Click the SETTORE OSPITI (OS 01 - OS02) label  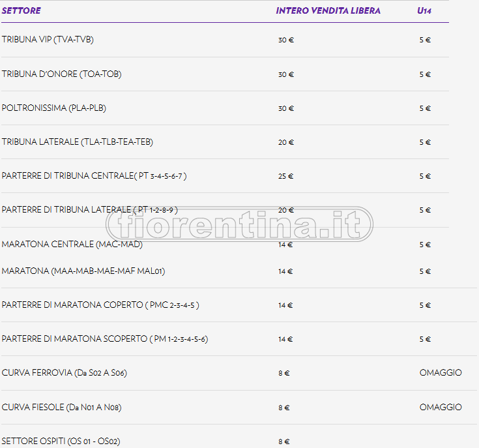click(x=61, y=441)
